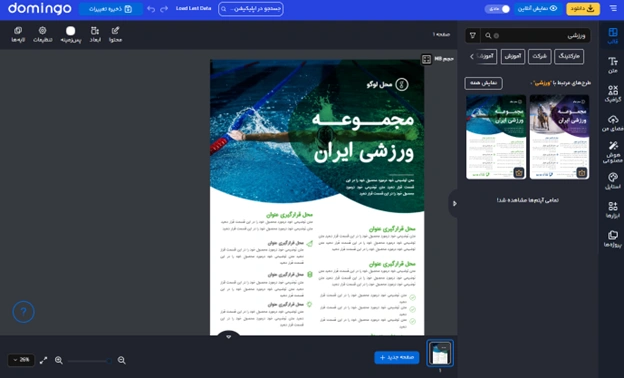Select the logo placeholder محل لوگو on canvas
The width and height of the screenshot is (624, 378).
[x=387, y=84]
